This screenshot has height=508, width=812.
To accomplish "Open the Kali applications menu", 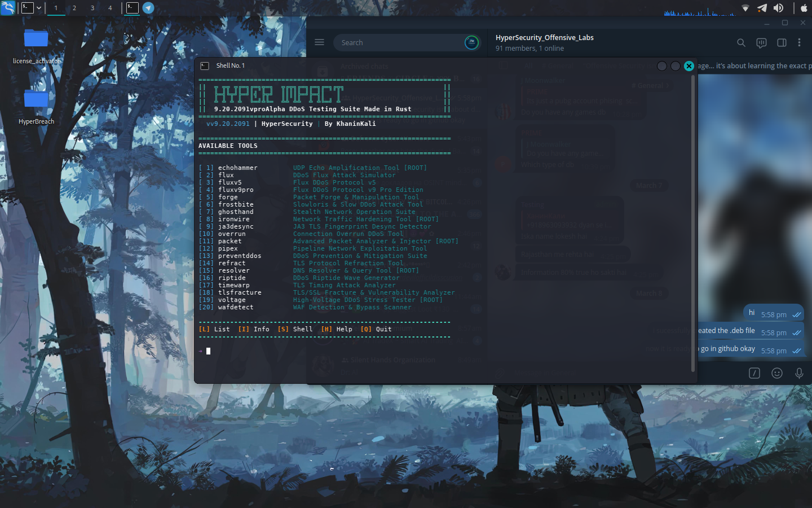I will click(x=7, y=8).
